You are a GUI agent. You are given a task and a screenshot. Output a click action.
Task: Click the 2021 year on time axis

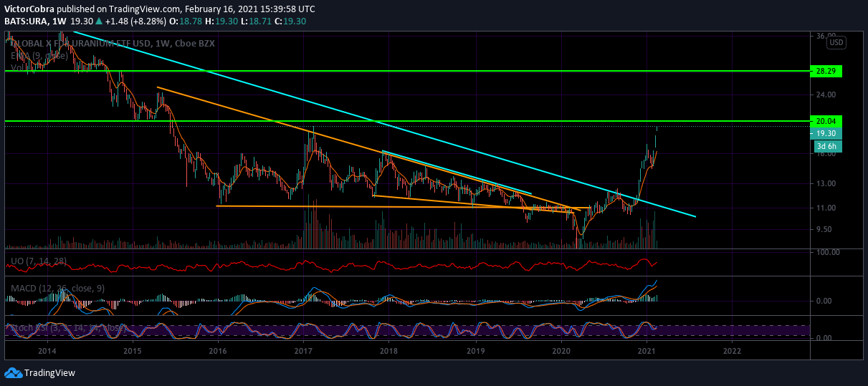tap(647, 352)
